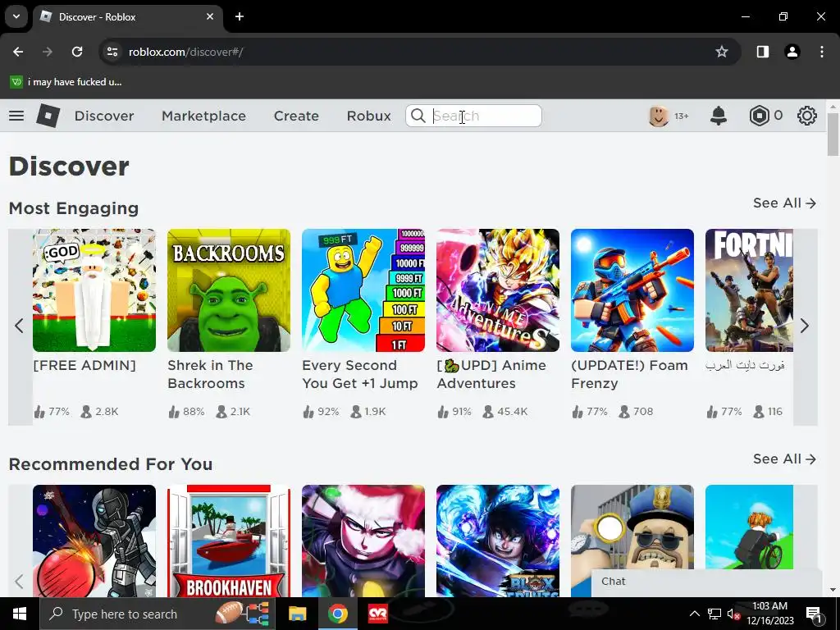Click the 'i may have fucked u...' bookmark
This screenshot has width=840, height=630.
[66, 82]
